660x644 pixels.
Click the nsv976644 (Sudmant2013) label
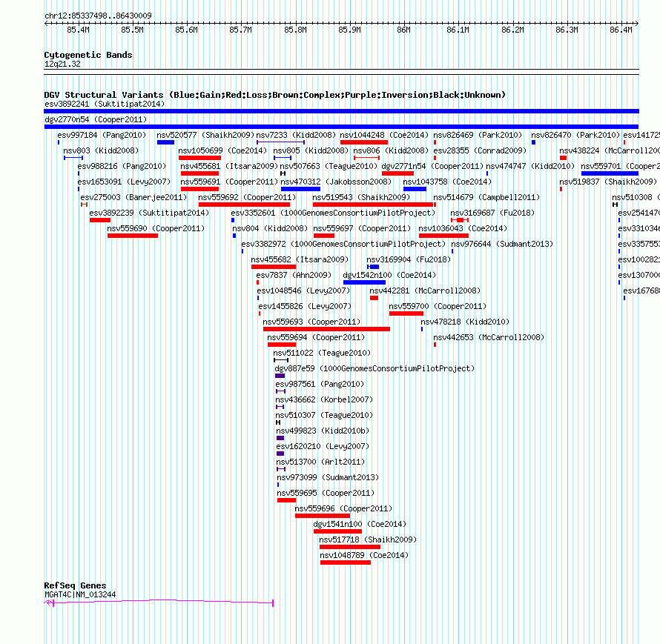click(502, 244)
